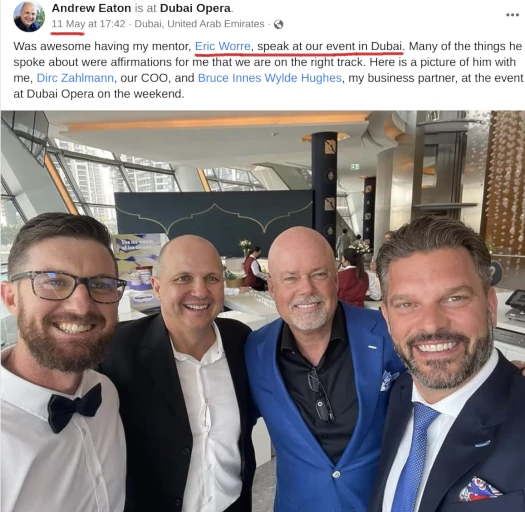The image size is (525, 512).
Task: Click the post's caption text paragraph
Action: [268, 70]
